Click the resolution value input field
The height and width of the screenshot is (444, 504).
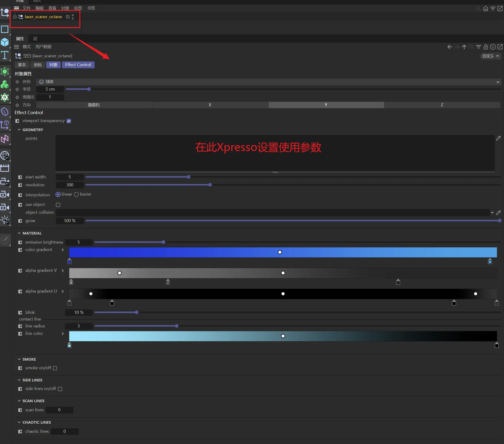click(70, 185)
